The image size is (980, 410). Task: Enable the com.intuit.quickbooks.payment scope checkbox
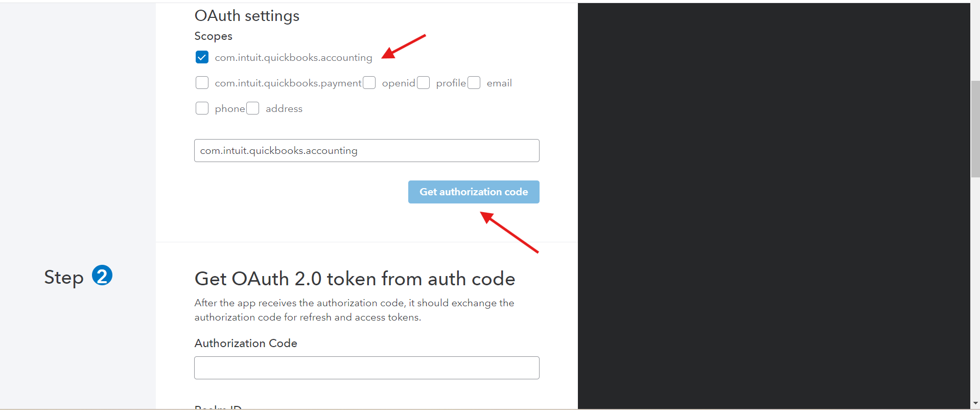click(x=202, y=82)
